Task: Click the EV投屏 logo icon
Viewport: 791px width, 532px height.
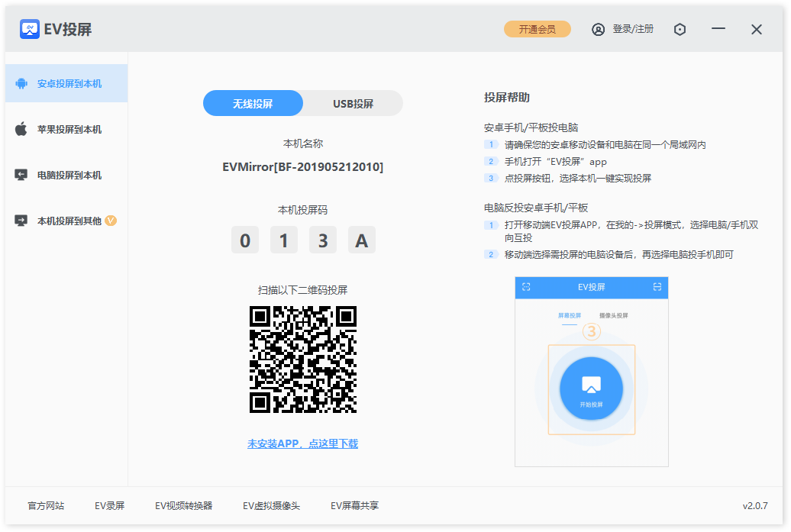Action: tap(30, 29)
